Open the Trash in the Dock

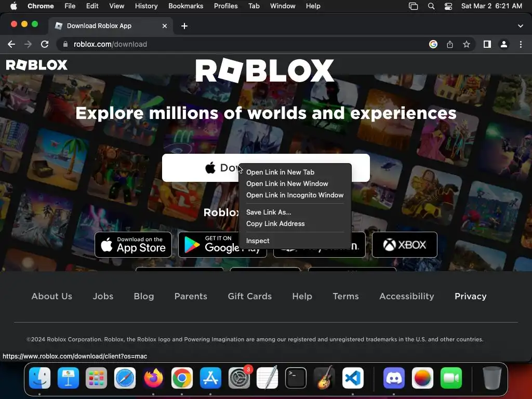[492, 378]
